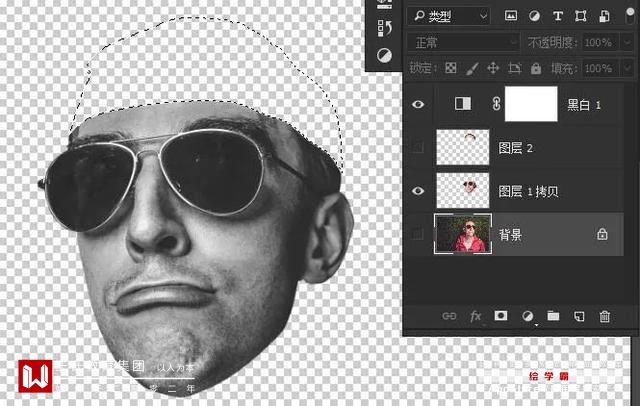Open the fx layer style menu

(x=475, y=316)
